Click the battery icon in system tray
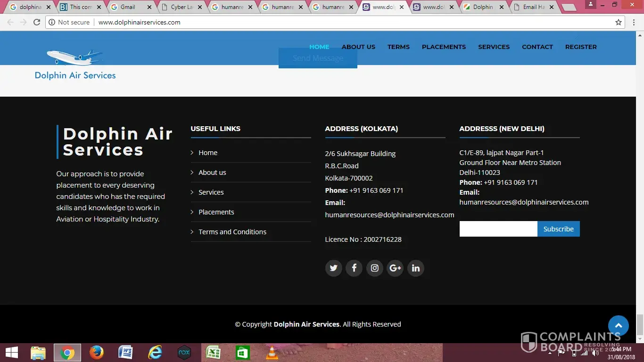This screenshot has height=362, width=644. pyautogui.click(x=574, y=353)
